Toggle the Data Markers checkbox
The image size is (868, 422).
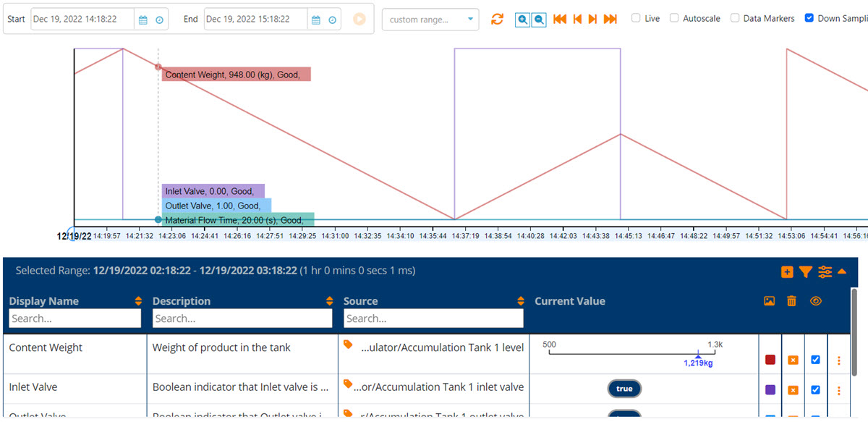point(735,18)
